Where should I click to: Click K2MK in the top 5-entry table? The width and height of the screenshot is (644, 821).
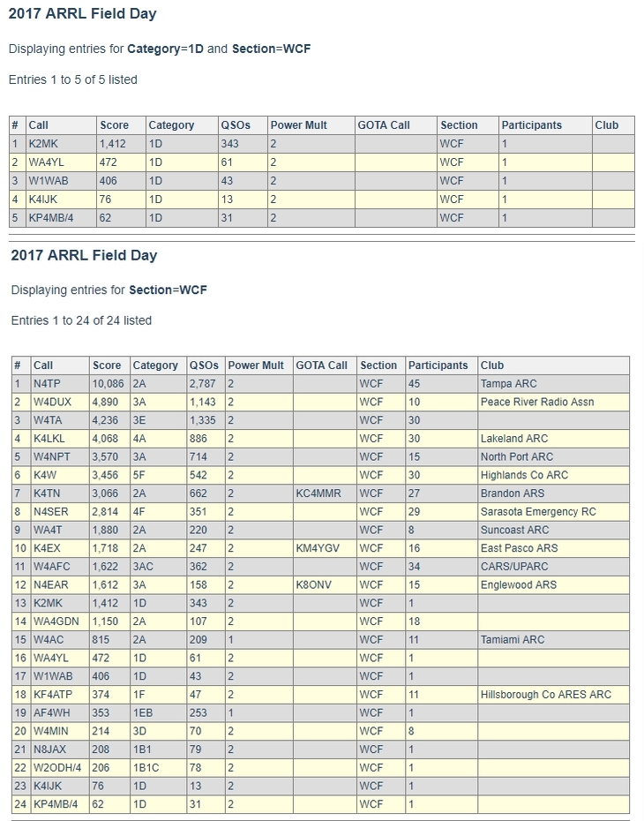click(43, 144)
